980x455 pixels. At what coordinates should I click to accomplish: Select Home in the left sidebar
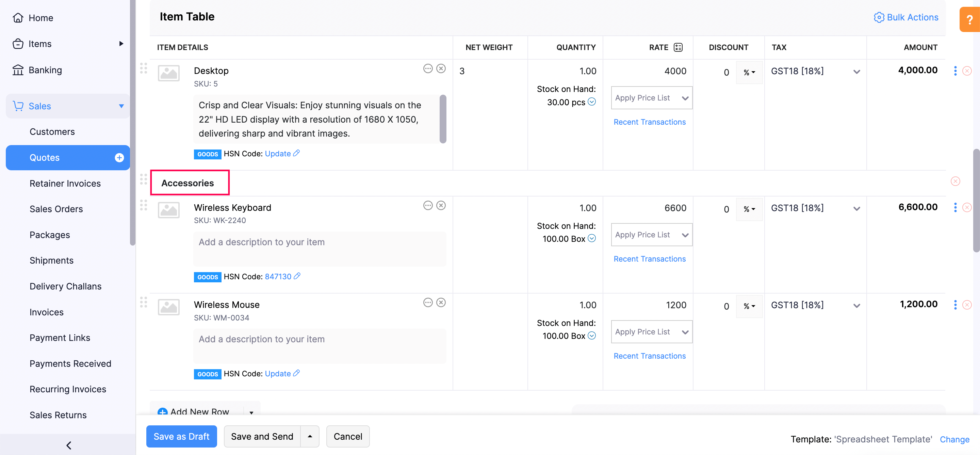pyautogui.click(x=40, y=17)
